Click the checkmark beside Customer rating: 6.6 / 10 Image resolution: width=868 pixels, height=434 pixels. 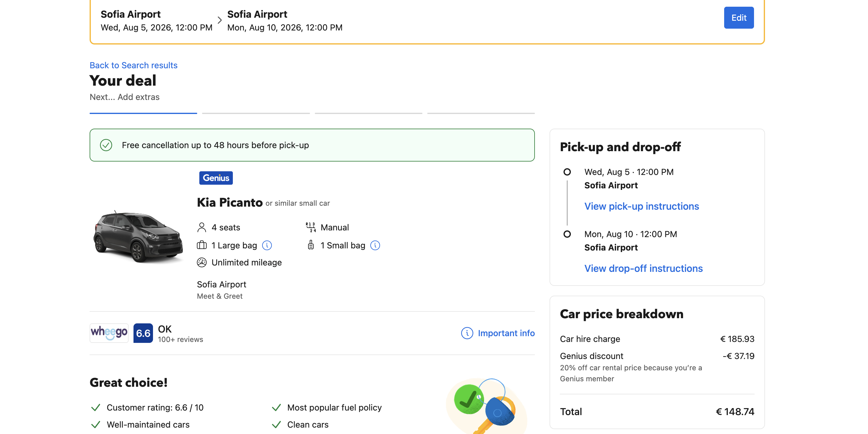96,408
